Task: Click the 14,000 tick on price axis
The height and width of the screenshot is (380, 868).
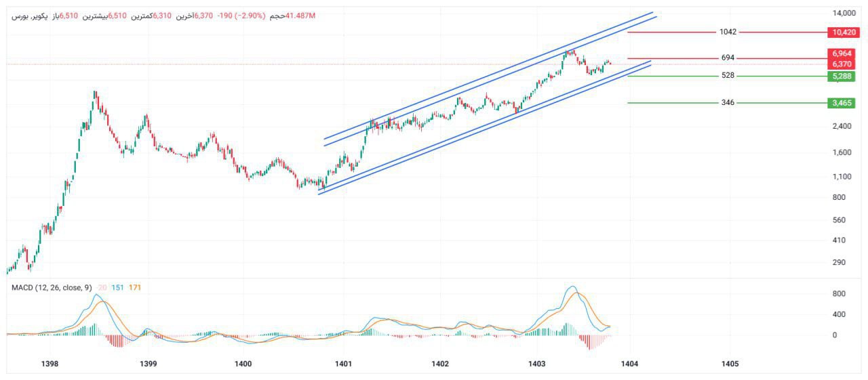Action: click(844, 13)
